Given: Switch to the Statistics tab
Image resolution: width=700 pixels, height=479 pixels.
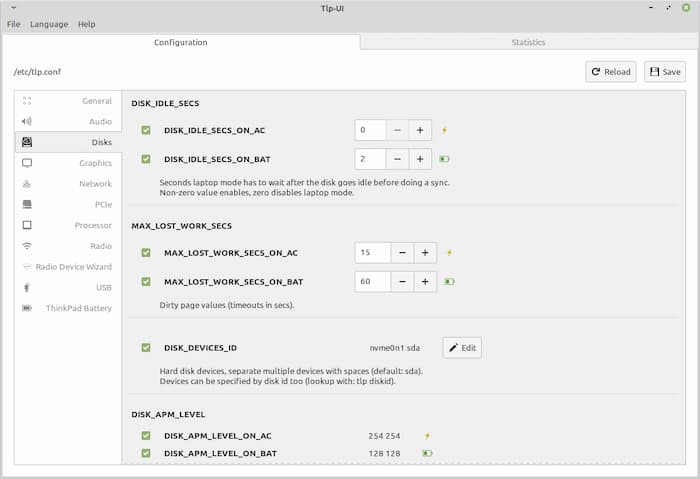Looking at the screenshot, I should click(x=528, y=42).
